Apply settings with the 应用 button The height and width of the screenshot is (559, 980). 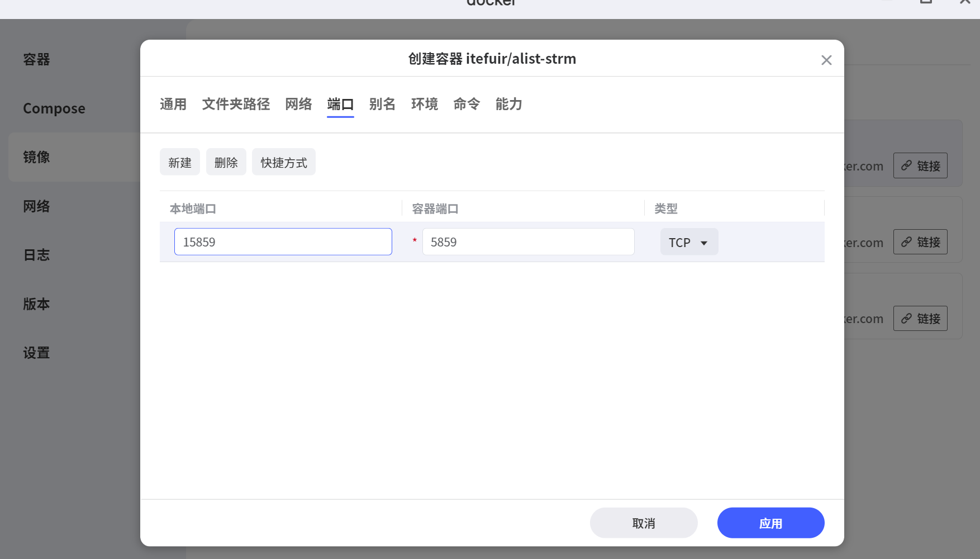770,523
